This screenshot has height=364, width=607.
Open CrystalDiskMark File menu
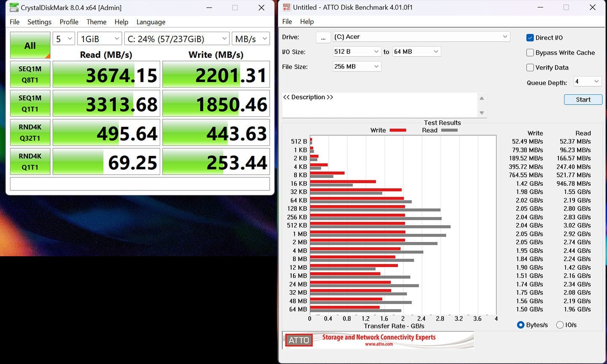click(x=14, y=22)
